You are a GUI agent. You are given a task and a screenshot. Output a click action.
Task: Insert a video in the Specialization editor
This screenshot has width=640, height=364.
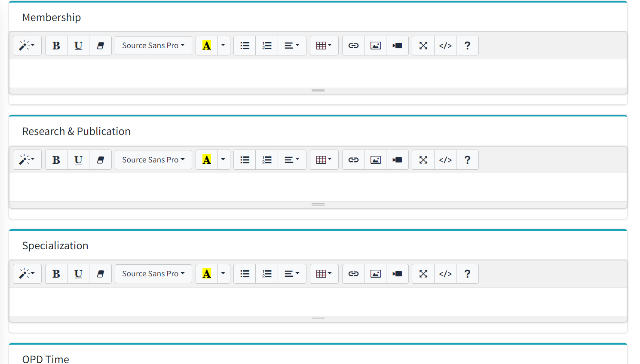click(x=397, y=274)
